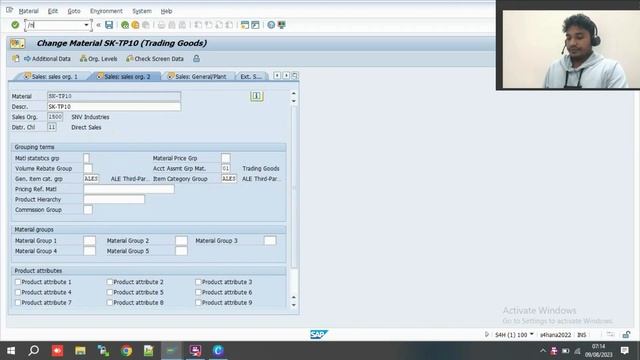Click the Org. Levels button
This screenshot has height=360, width=640.
pyautogui.click(x=98, y=59)
